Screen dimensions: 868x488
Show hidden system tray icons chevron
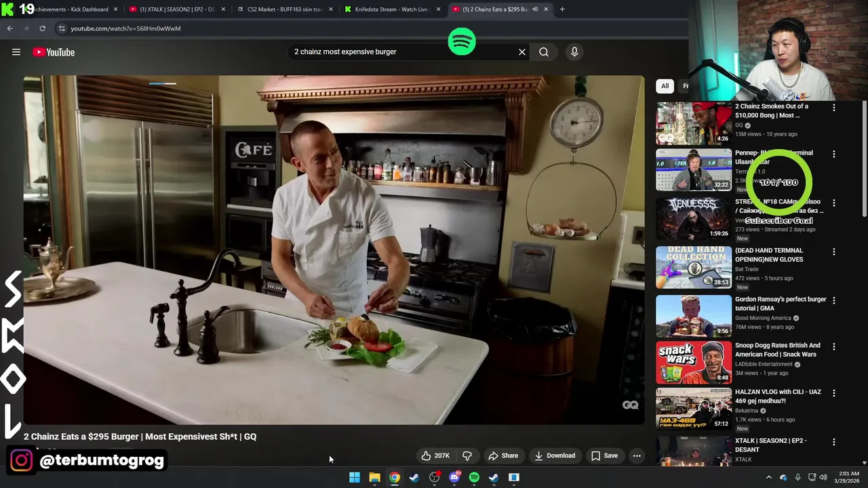click(768, 477)
